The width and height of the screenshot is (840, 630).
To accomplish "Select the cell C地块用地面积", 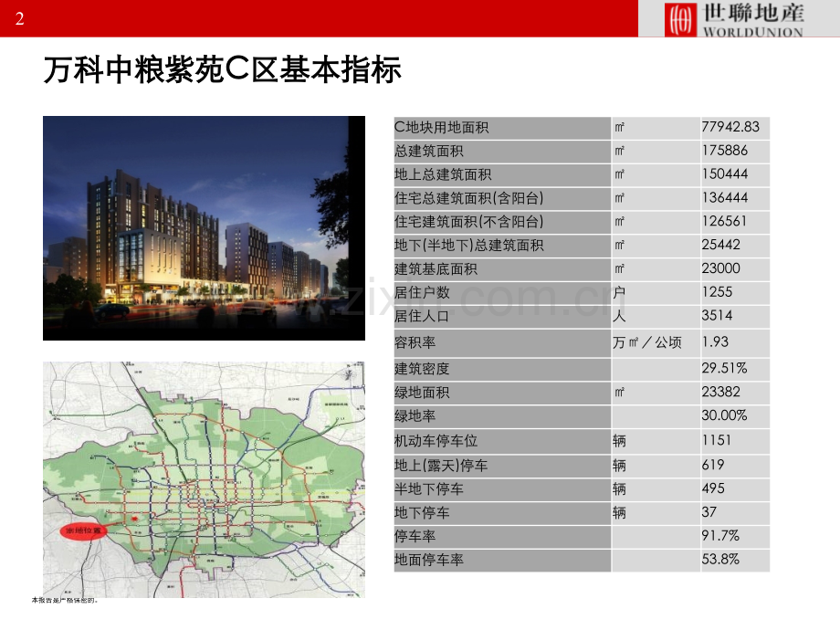I will pos(502,128).
